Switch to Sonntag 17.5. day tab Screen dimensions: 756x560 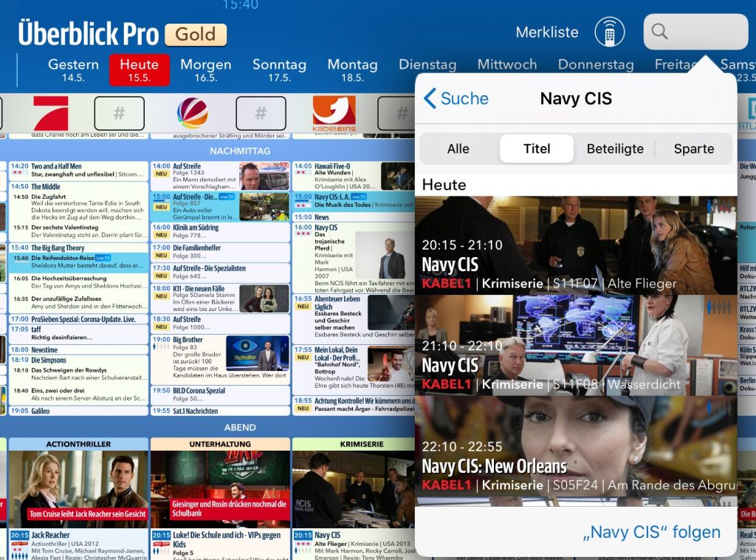pos(280,70)
